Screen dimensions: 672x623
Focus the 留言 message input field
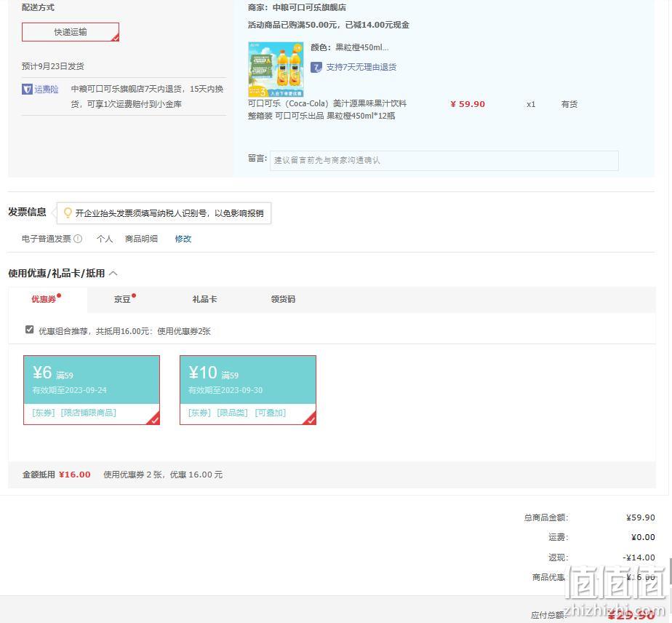444,160
